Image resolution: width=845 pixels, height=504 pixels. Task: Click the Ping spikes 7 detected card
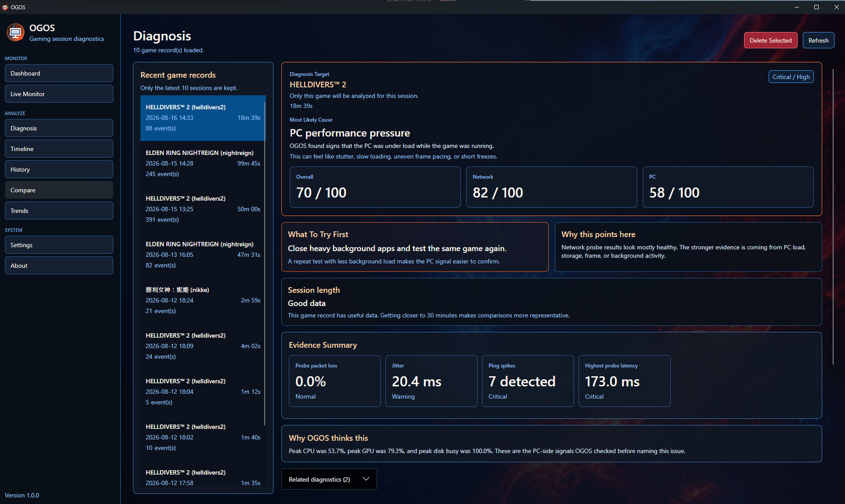point(528,381)
